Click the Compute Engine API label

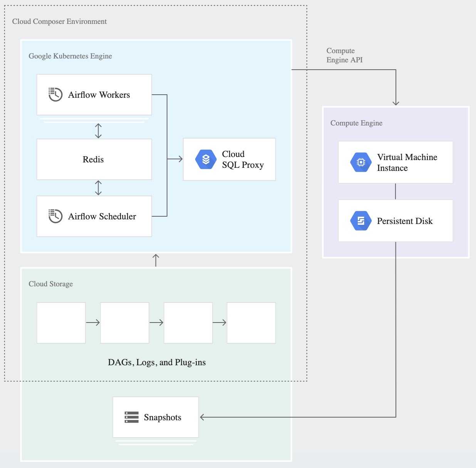click(344, 55)
